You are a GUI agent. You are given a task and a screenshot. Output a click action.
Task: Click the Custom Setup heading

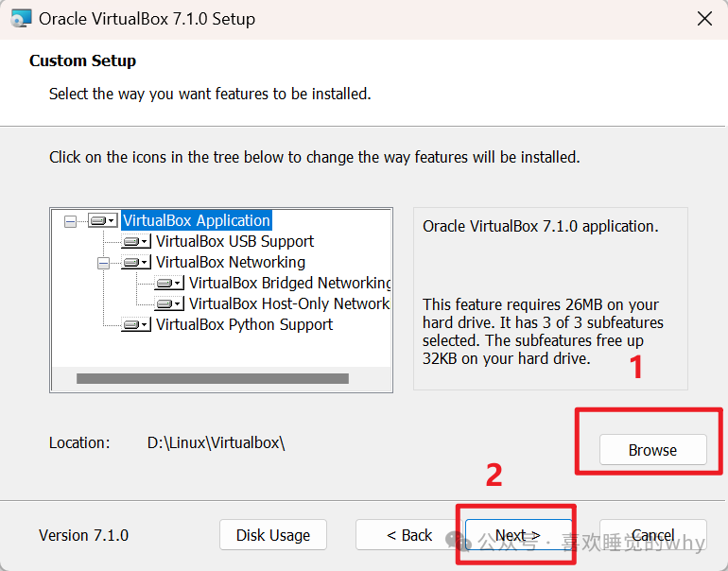(82, 61)
